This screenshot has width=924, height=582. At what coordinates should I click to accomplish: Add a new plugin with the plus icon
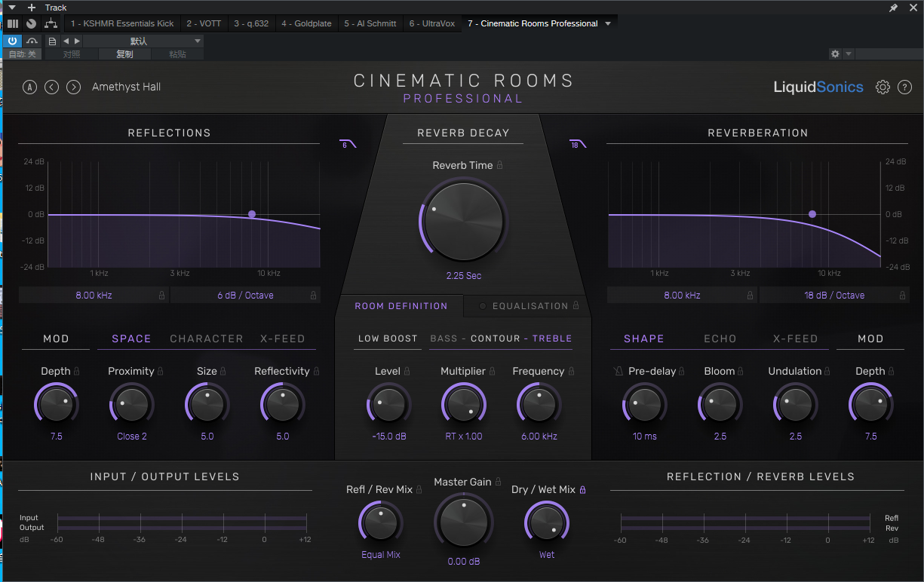pyautogui.click(x=32, y=8)
